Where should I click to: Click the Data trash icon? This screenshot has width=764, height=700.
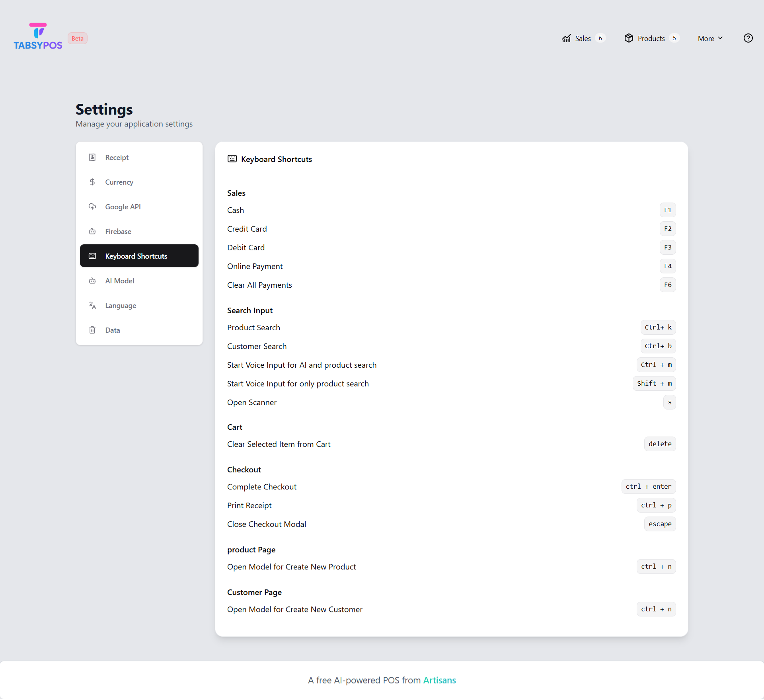tap(92, 330)
